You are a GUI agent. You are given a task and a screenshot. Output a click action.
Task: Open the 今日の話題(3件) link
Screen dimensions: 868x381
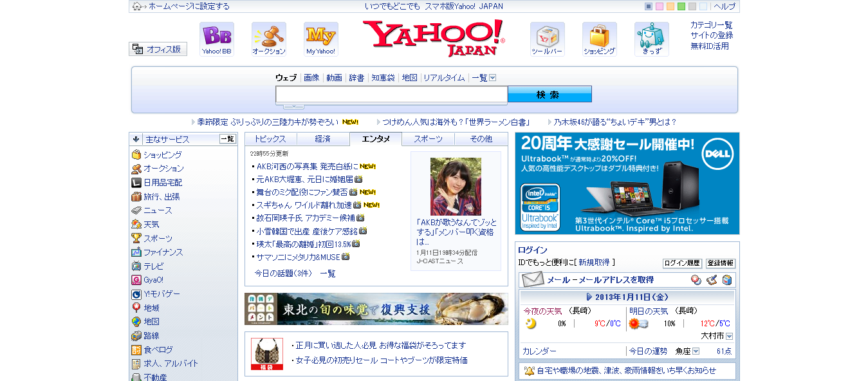click(x=282, y=274)
